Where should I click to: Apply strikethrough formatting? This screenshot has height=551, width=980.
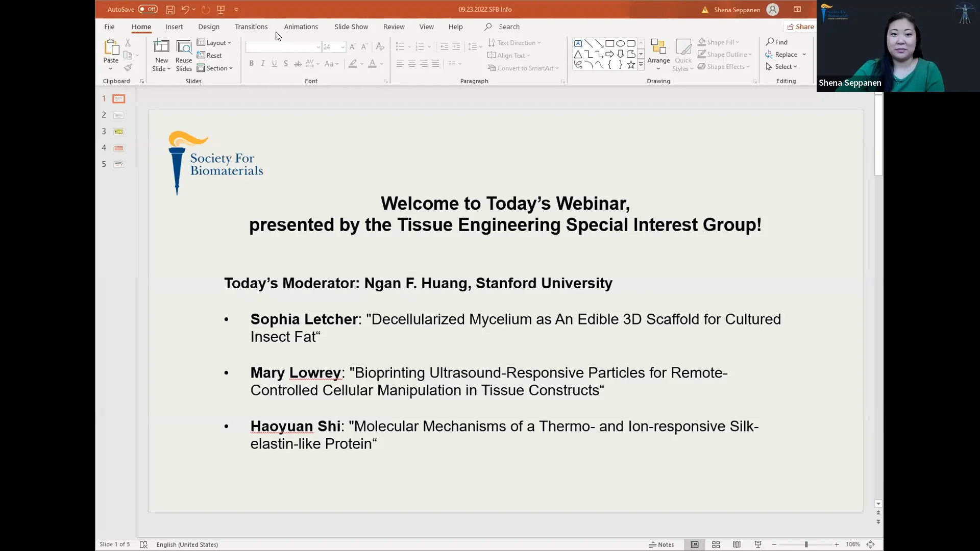click(298, 63)
